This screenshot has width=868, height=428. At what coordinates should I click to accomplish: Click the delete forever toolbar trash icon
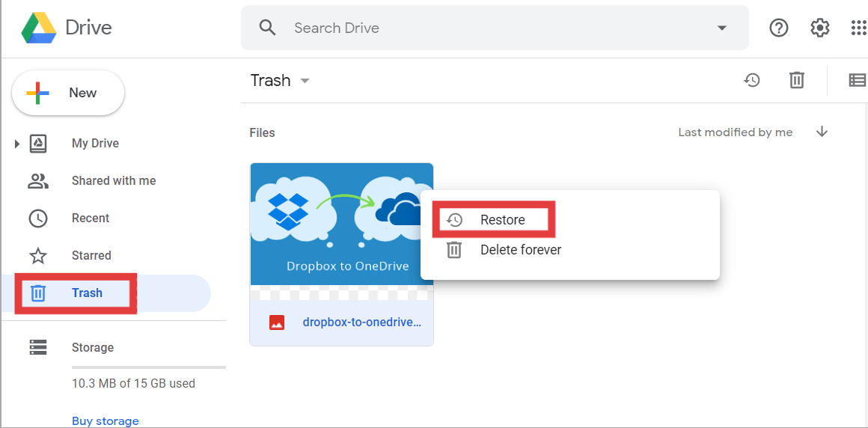(797, 80)
